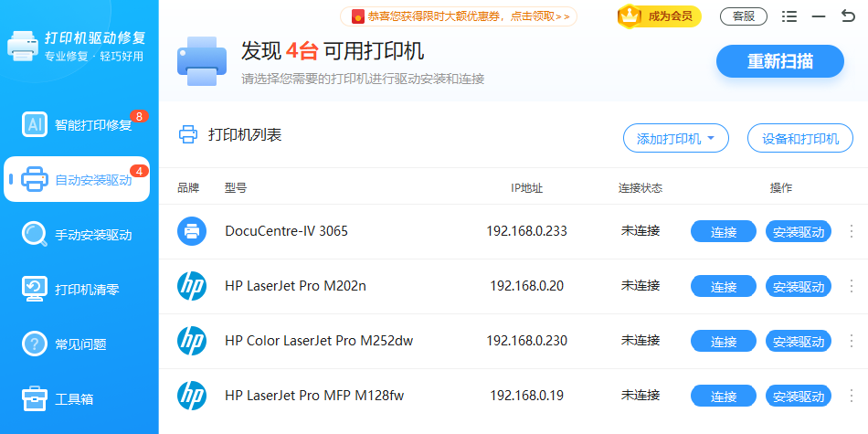Connect the HP LaserJet Pro MFP M128fw
Screen dimensions: 868x434
click(x=724, y=396)
